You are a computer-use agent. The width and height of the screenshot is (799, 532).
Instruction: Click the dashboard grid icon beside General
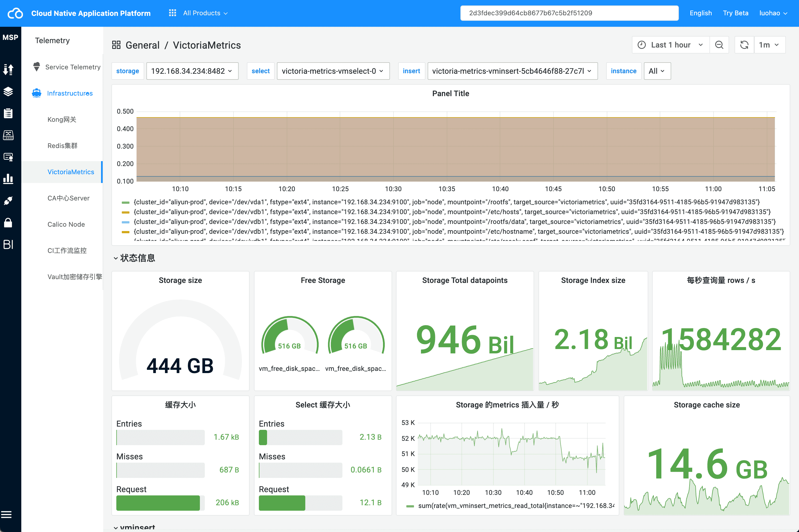click(x=116, y=45)
